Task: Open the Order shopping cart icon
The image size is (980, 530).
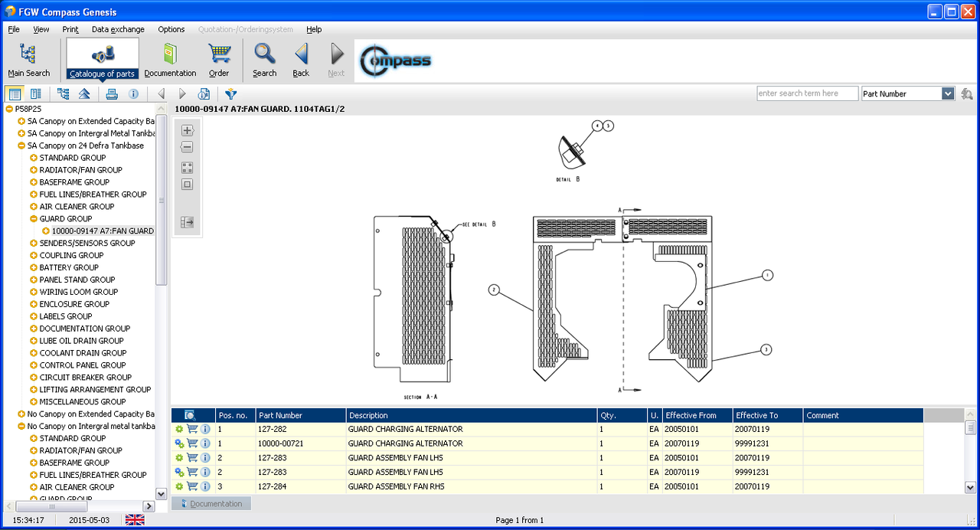Action: tap(219, 60)
